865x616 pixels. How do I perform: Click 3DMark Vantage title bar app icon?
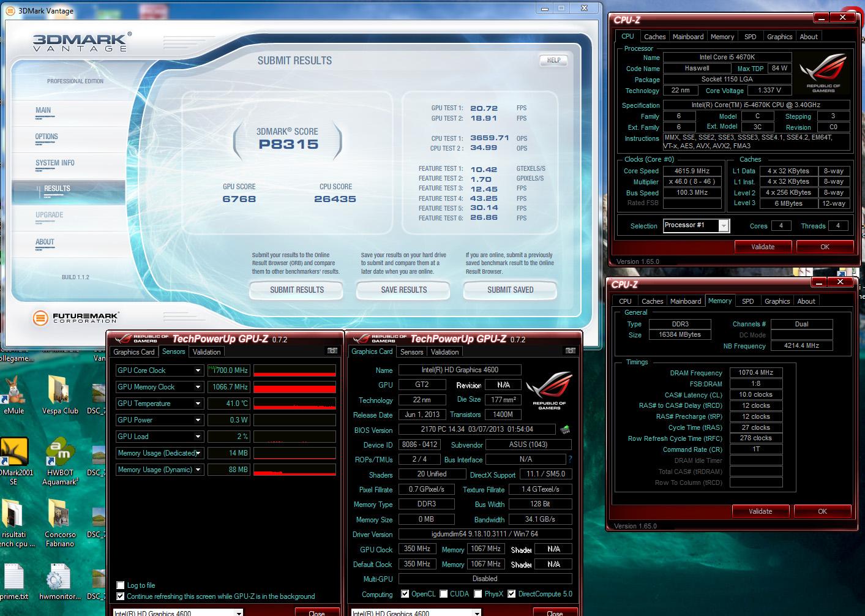pyautogui.click(x=10, y=10)
